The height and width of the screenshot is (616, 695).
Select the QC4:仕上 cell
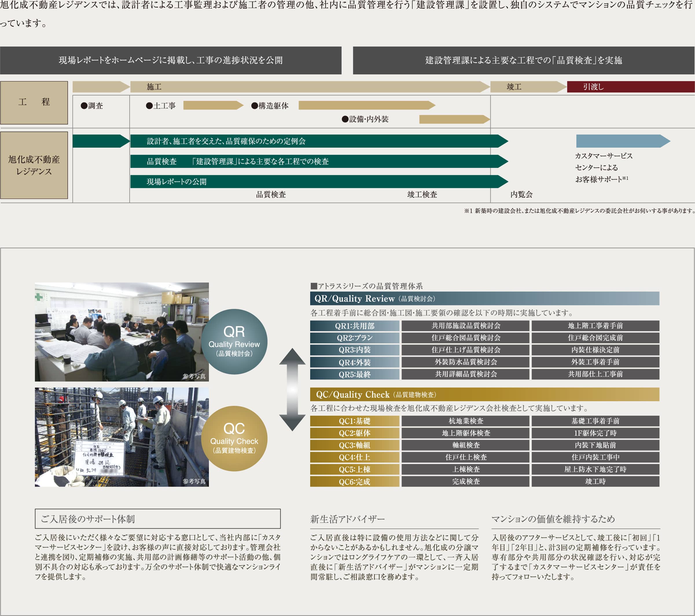pyautogui.click(x=355, y=457)
